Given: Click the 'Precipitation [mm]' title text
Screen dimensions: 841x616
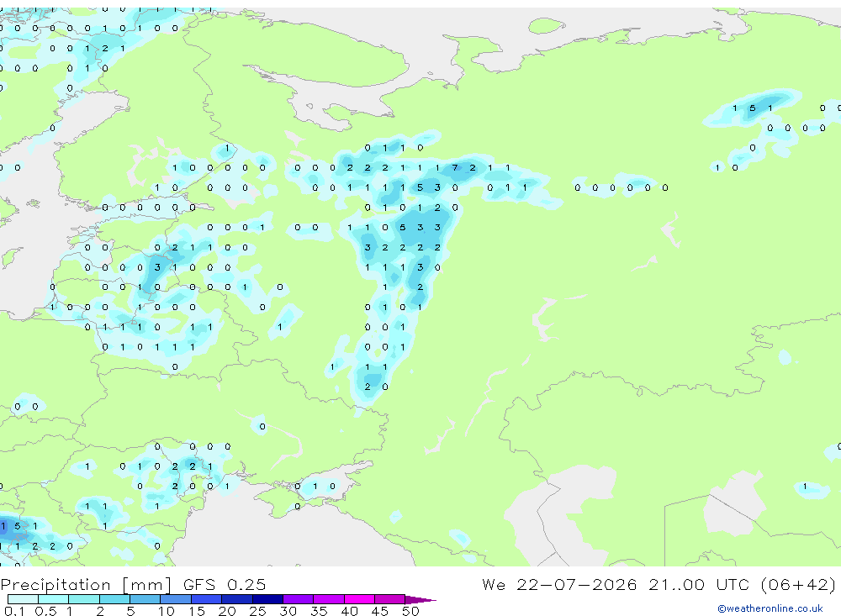Looking at the screenshot, I should [86, 584].
